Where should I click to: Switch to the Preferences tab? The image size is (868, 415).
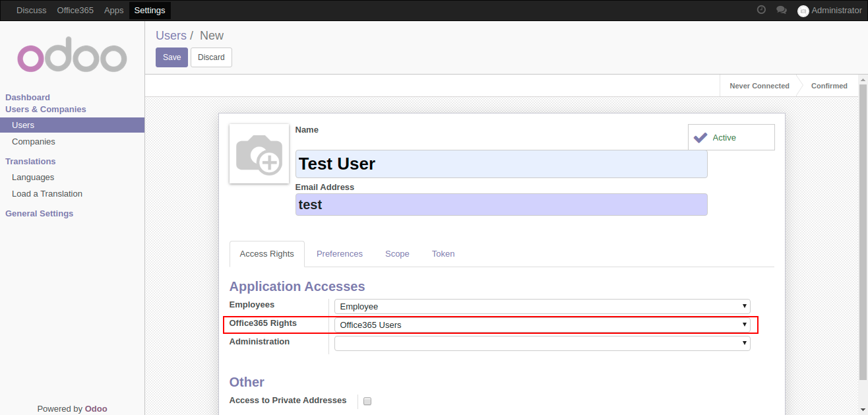pos(340,254)
